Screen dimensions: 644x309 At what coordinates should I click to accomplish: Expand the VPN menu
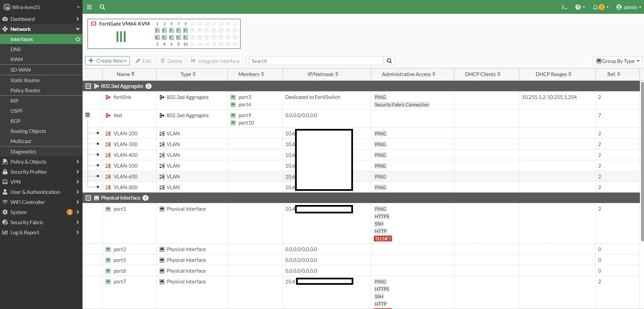coord(41,182)
